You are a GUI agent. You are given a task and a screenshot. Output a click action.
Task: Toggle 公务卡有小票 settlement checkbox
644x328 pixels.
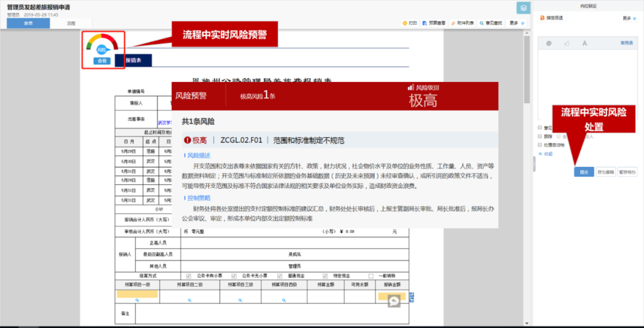tap(189, 276)
